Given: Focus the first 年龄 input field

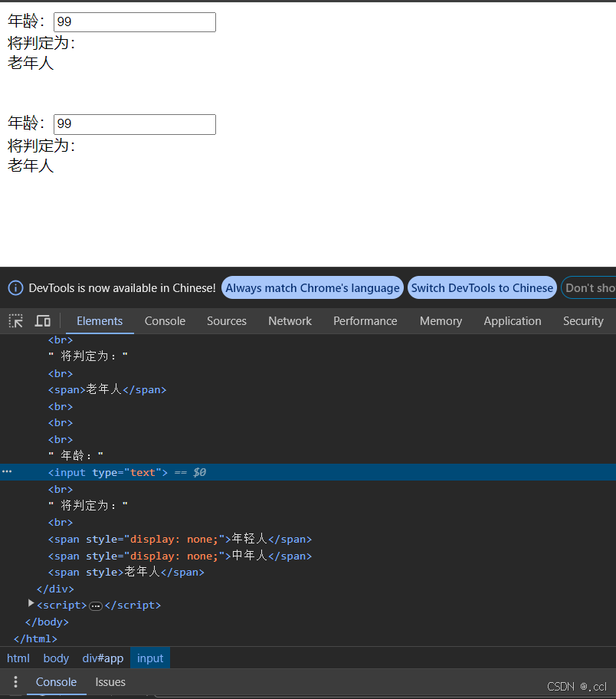Looking at the screenshot, I should (x=135, y=21).
